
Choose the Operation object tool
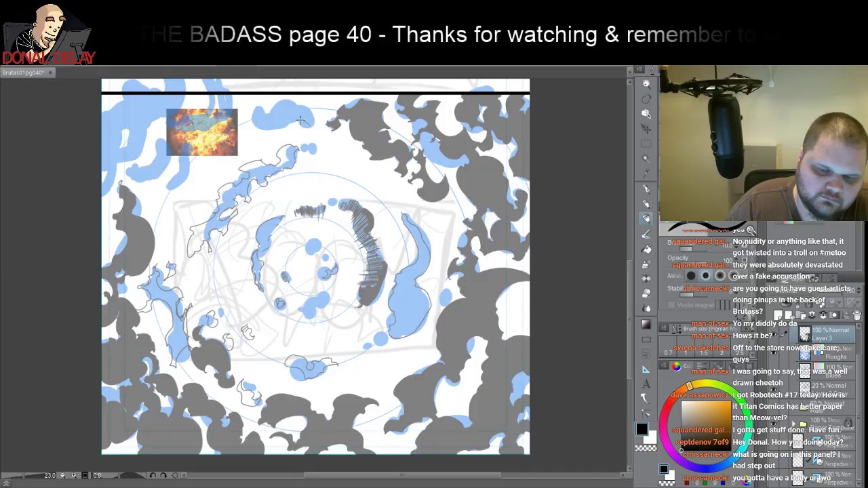point(646,114)
